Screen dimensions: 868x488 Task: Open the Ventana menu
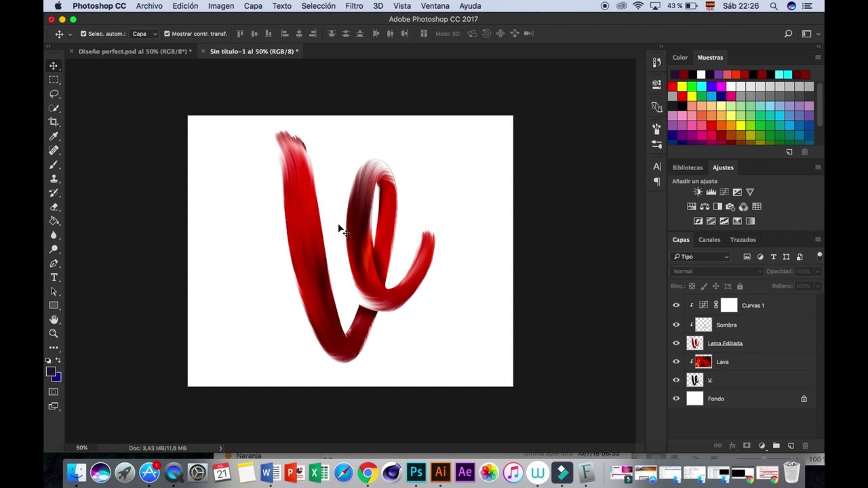tap(435, 6)
